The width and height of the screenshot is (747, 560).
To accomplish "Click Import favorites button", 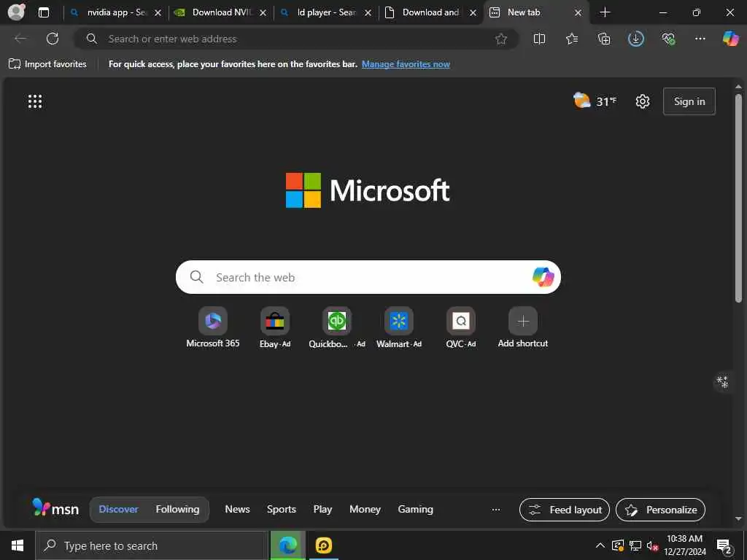I will point(47,64).
